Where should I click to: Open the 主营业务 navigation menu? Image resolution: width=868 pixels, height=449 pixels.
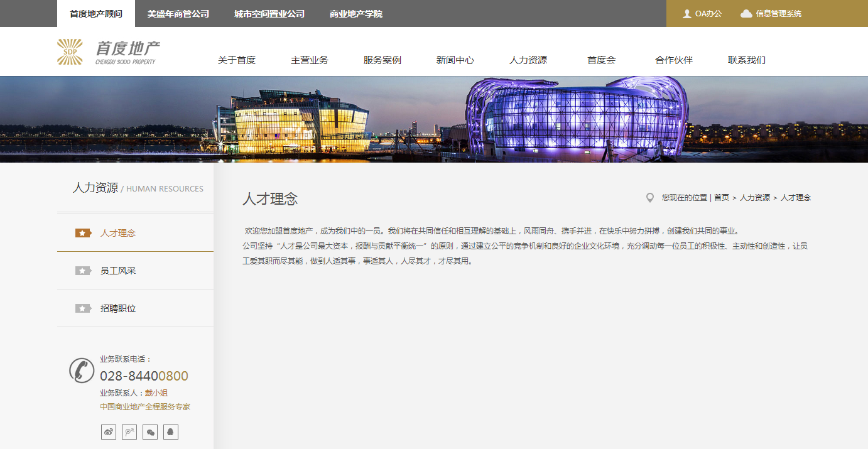click(x=310, y=60)
